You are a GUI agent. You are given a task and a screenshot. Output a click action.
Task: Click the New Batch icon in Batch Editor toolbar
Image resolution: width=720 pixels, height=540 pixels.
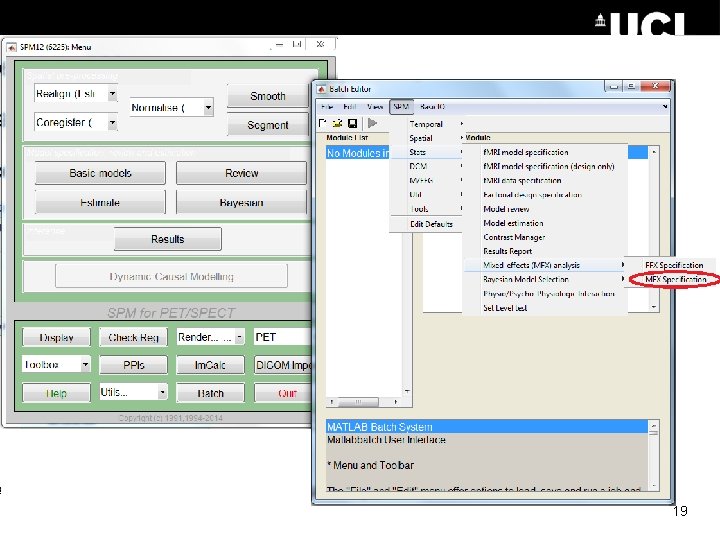pyautogui.click(x=322, y=123)
